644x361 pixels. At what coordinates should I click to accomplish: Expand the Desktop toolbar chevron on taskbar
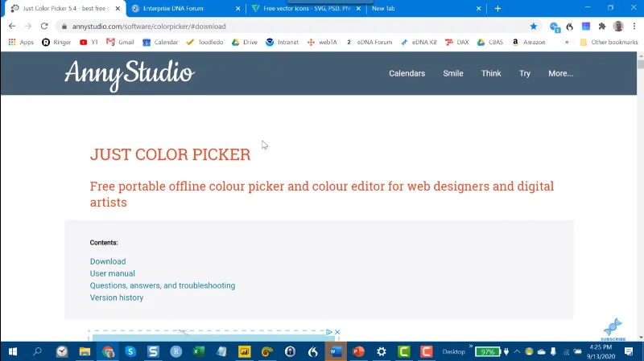click(x=471, y=347)
